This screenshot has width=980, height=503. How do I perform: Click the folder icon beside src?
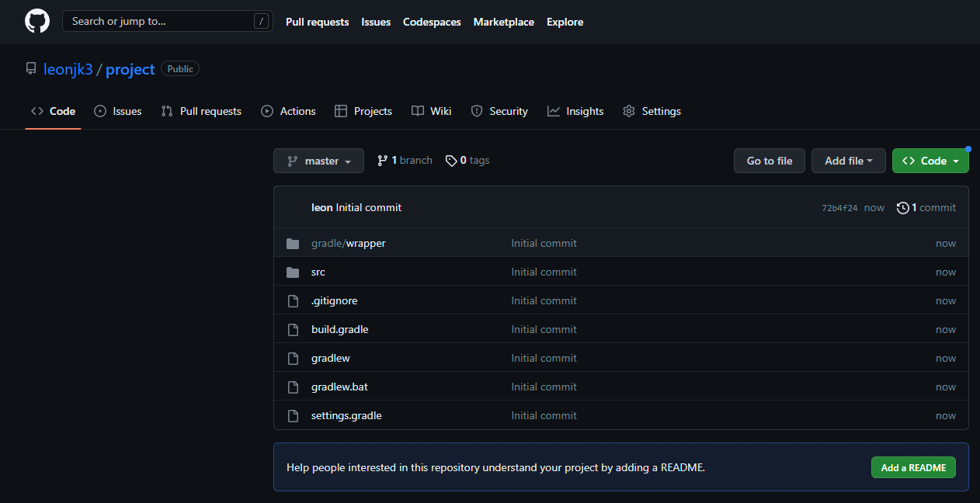coord(293,272)
